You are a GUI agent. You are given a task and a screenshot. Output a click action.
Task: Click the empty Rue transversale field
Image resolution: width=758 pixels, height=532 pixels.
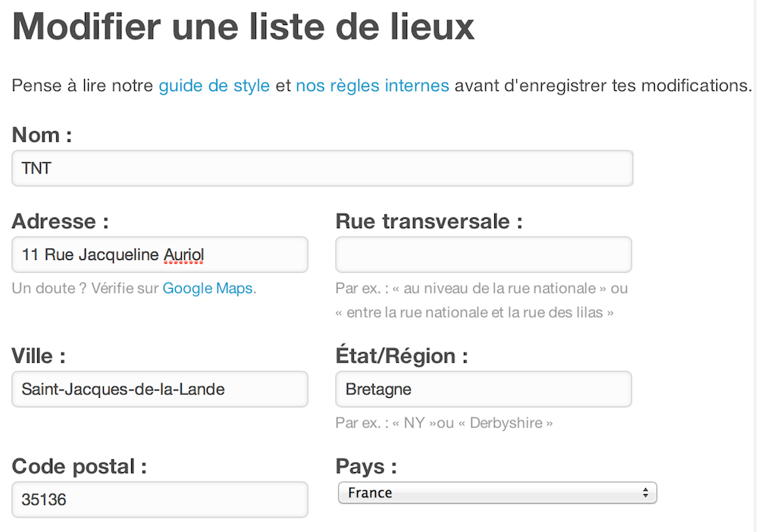[x=484, y=255]
